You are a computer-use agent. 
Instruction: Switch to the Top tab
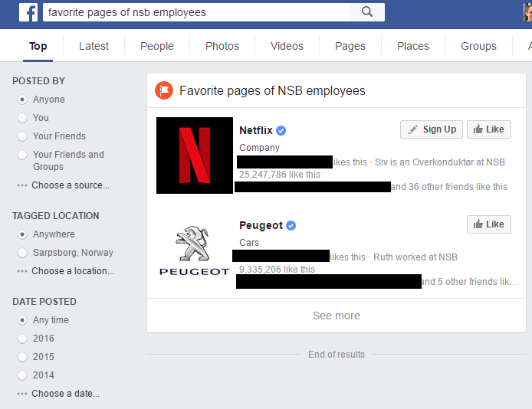38,46
